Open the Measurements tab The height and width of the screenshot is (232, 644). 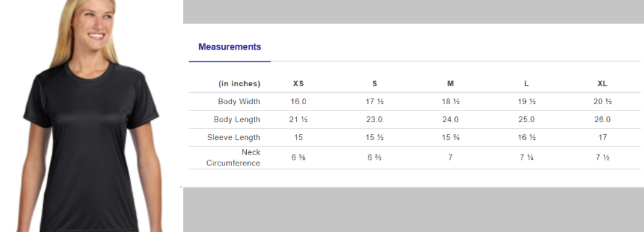tap(229, 47)
